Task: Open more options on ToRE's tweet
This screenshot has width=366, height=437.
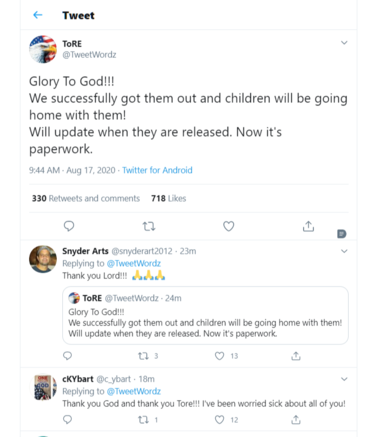Action: tap(344, 43)
